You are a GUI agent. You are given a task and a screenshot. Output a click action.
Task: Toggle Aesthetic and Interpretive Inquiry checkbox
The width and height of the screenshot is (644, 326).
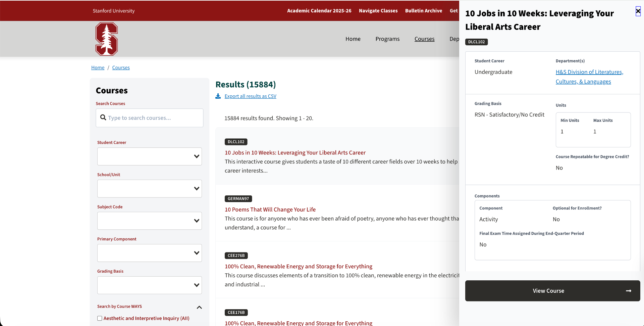(100, 318)
